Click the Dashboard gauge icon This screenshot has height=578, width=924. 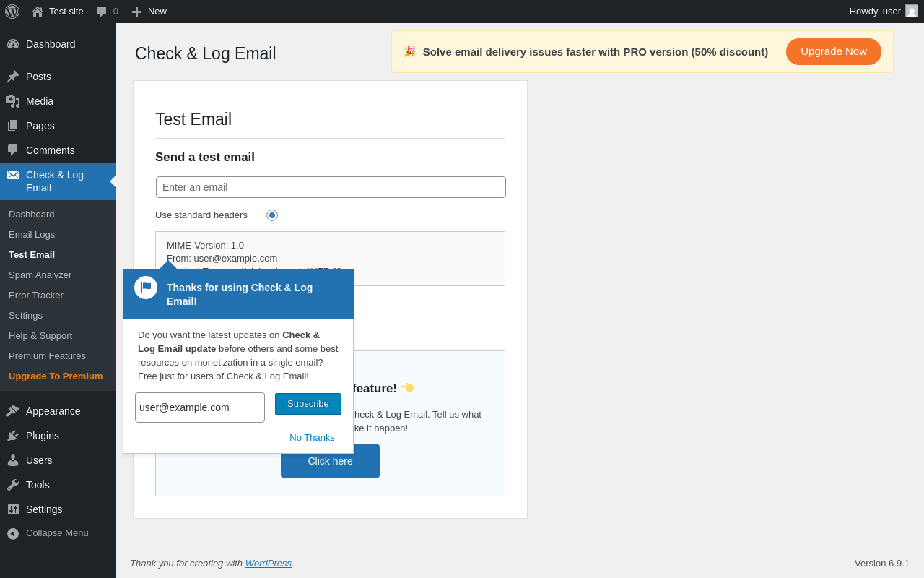click(13, 44)
